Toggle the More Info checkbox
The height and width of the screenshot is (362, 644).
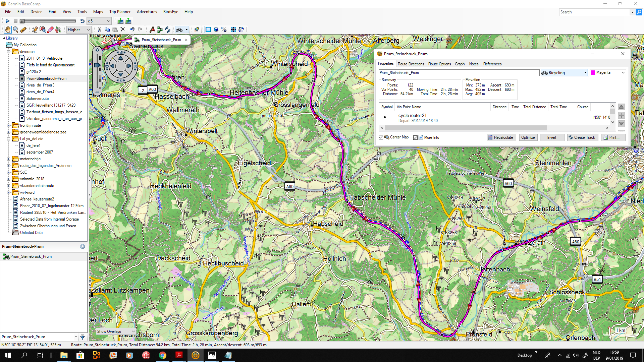pos(415,137)
